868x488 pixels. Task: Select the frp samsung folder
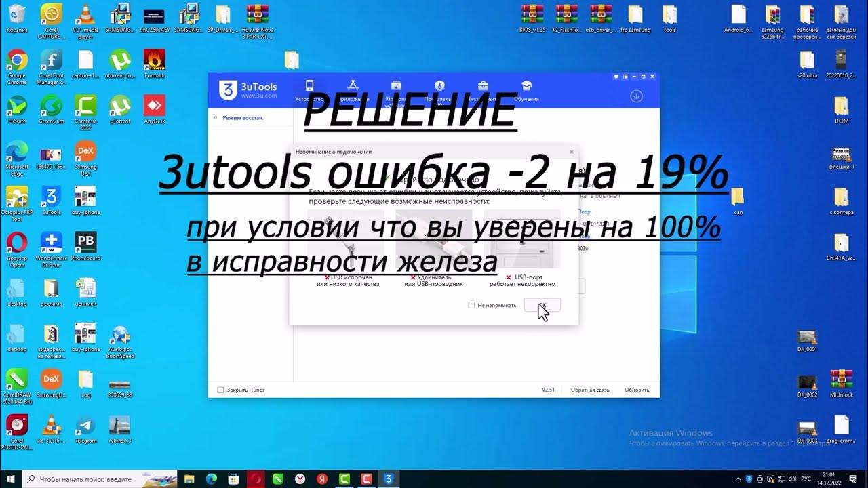tap(635, 19)
